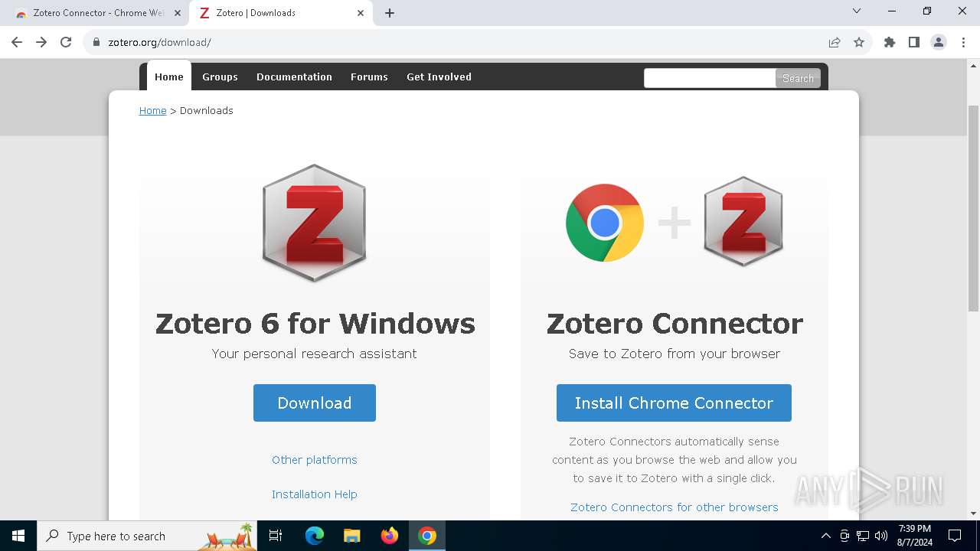Download Zotero 6 for Windows
Viewport: 980px width, 551px height.
point(315,403)
